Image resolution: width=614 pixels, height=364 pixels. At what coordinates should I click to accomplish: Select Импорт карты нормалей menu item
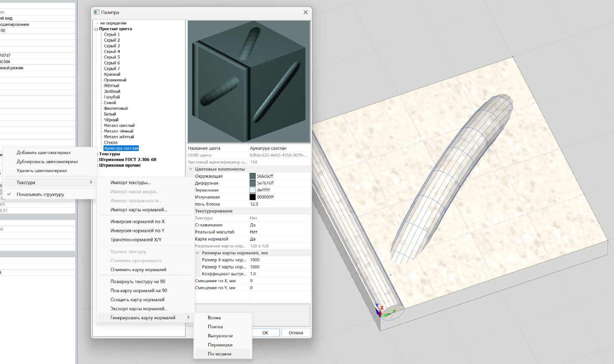tap(139, 210)
